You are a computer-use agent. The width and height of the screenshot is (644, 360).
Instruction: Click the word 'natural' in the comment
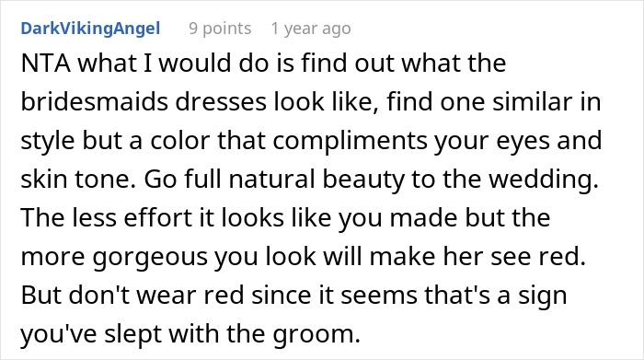[271, 180]
